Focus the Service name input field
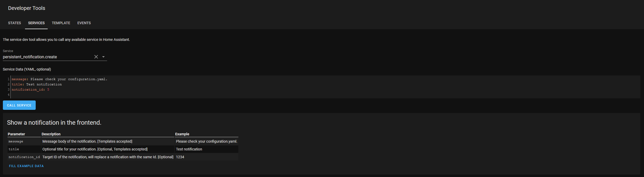Screen dimensions: 644x177 (48, 57)
